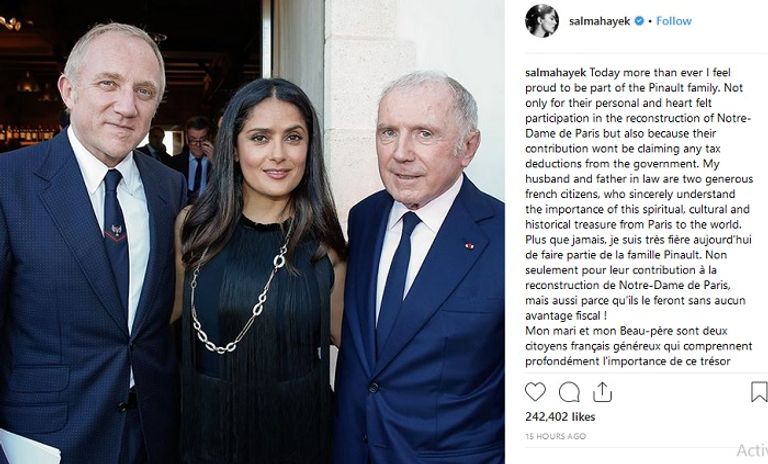This screenshot has height=464, width=768.
Task: Like the post with the heart icon
Action: pyautogui.click(x=535, y=392)
